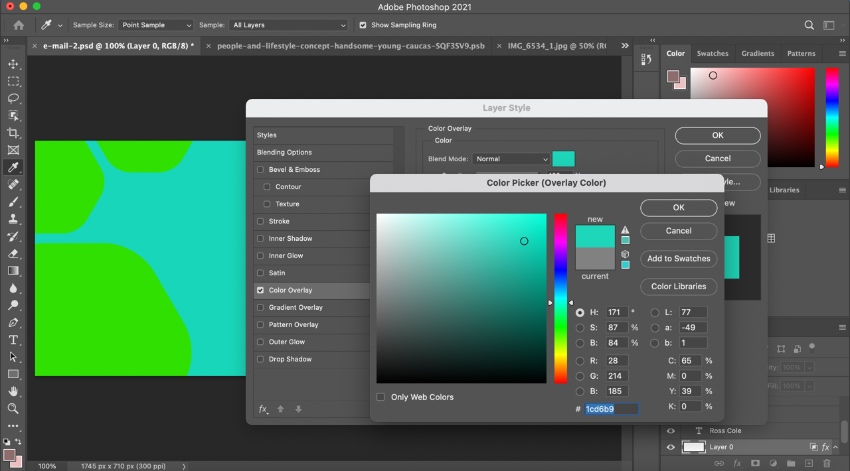Click the Color Libraries button
The height and width of the screenshot is (471, 850).
(x=678, y=286)
